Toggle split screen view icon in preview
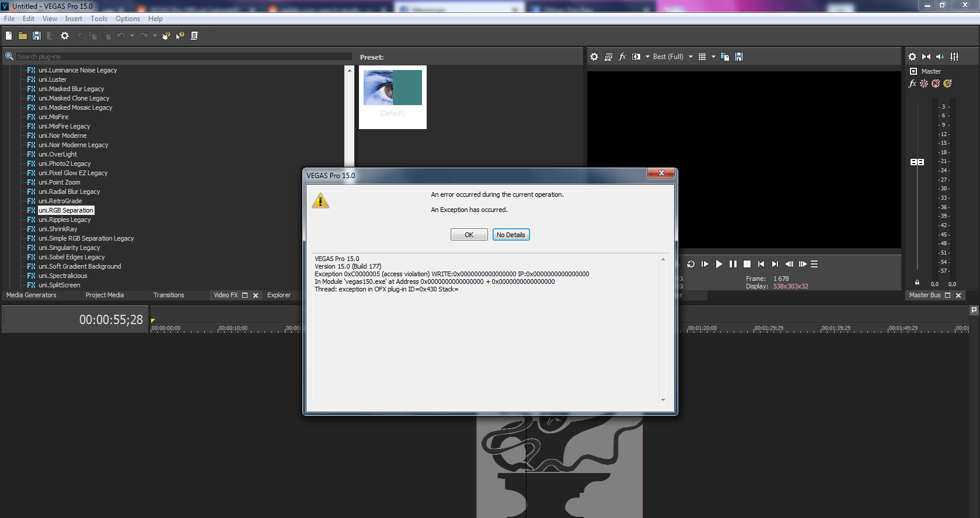The height and width of the screenshot is (518, 980). pos(636,57)
